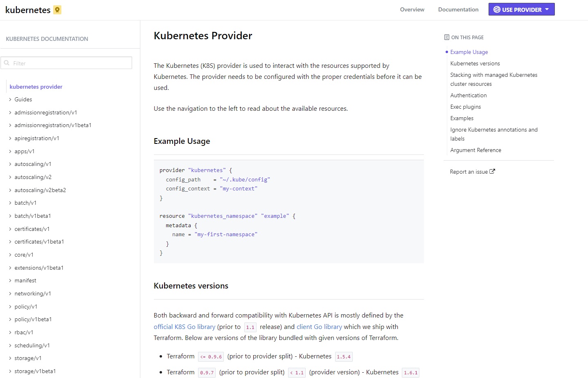Expand scheduling/v1 group
The image size is (588, 378).
coord(10,345)
